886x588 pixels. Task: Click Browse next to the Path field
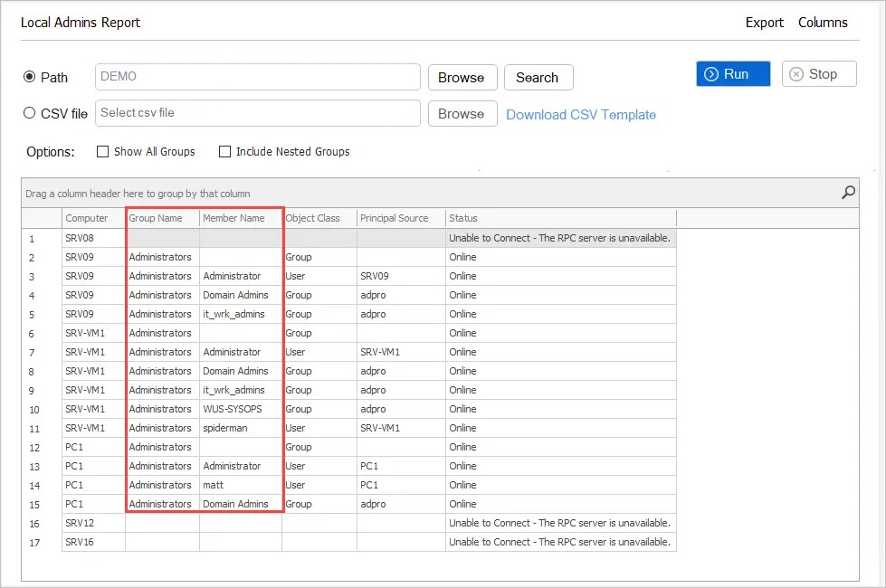coord(462,78)
